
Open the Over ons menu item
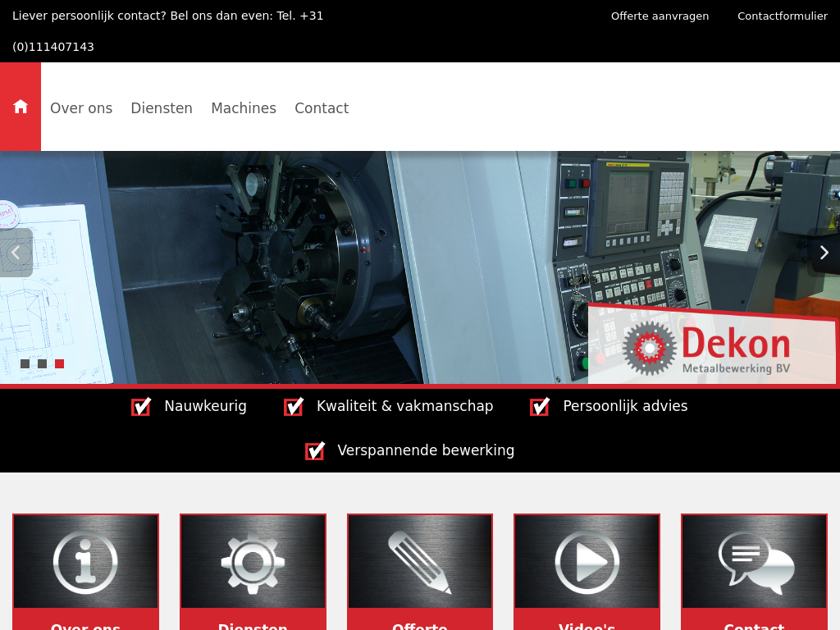(x=81, y=108)
